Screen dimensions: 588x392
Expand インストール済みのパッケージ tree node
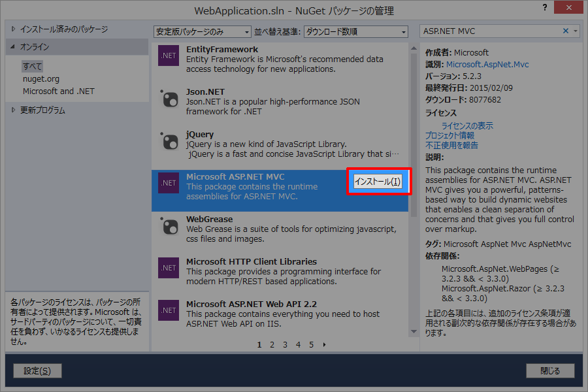14,29
